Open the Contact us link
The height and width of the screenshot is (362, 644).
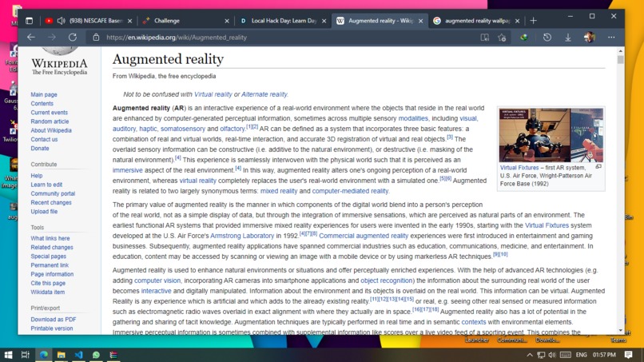44,140
